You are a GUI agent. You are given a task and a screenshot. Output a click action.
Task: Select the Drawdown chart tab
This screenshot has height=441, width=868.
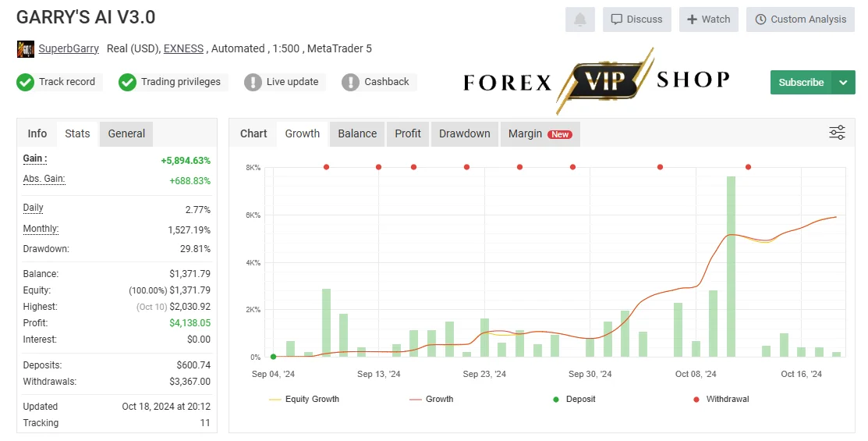pos(465,133)
